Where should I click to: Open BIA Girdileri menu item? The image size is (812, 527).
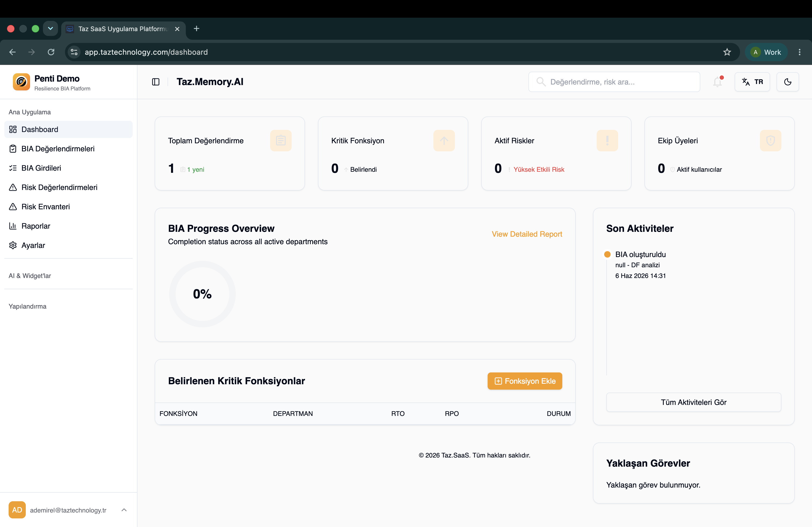68,168
